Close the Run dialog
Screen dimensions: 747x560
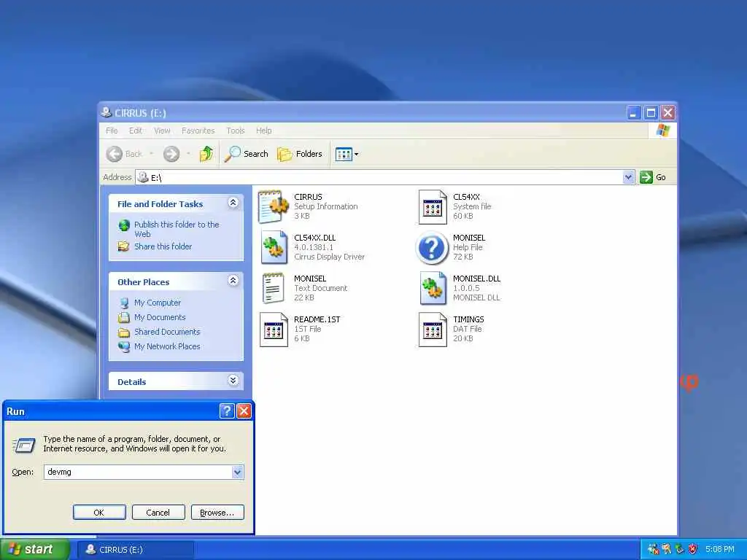click(244, 411)
